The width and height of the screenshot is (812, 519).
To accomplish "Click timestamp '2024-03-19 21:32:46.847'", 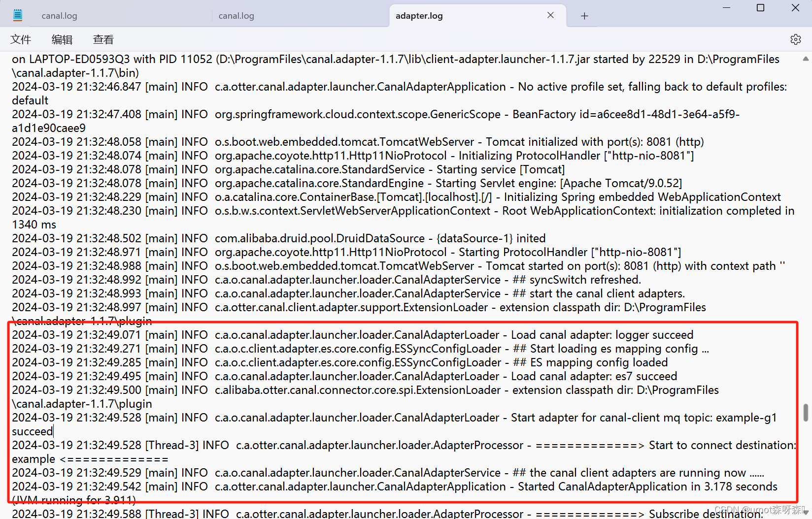I will click(x=76, y=87).
